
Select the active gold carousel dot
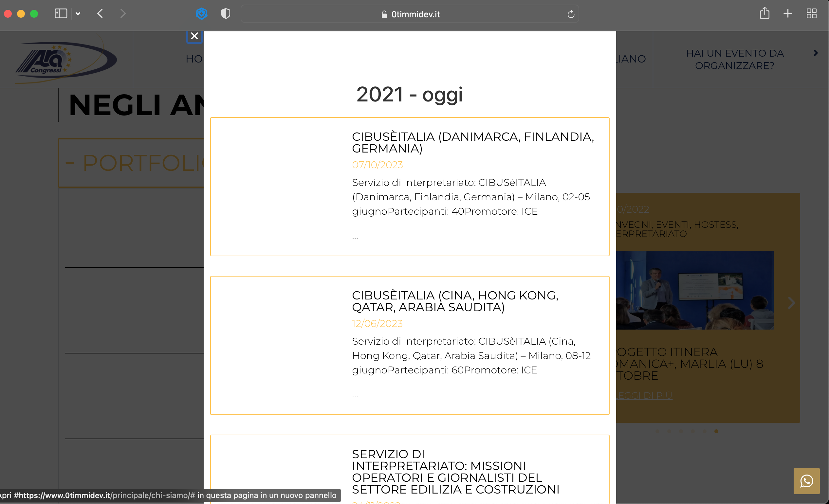tap(716, 431)
